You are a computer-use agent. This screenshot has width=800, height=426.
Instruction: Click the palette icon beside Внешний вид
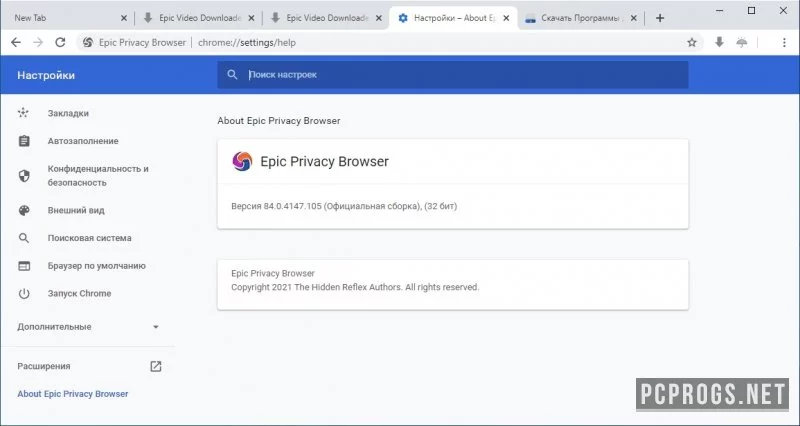tap(24, 210)
